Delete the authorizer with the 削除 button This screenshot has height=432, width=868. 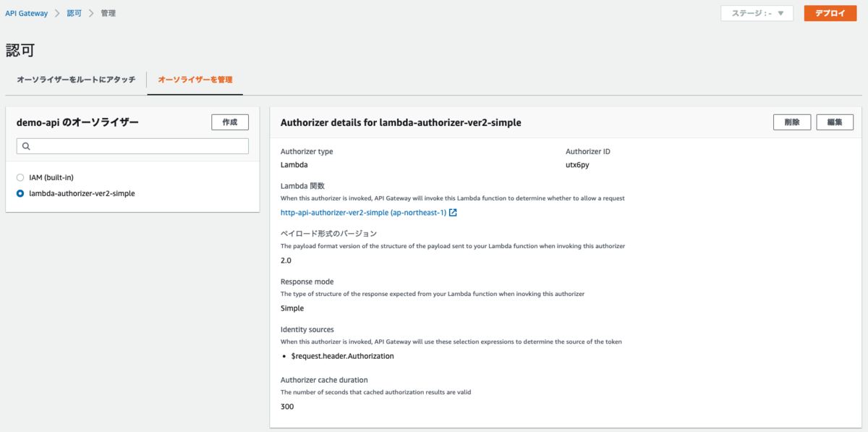[x=791, y=122]
